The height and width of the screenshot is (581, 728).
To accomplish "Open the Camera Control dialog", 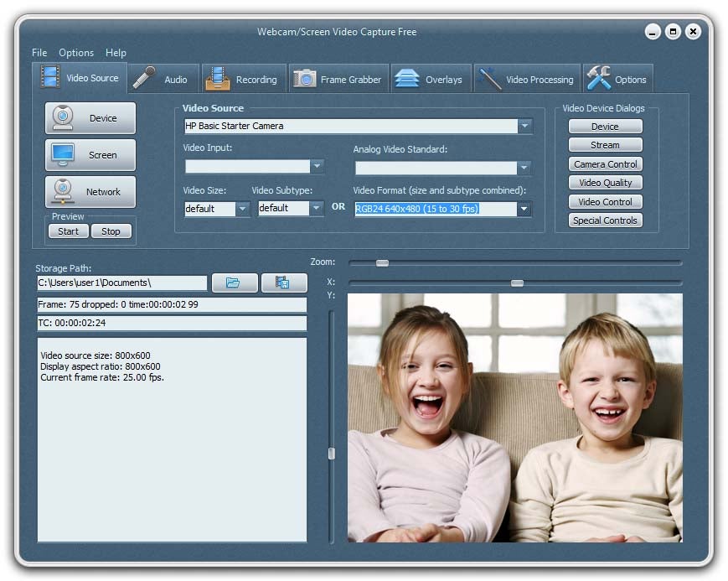I will [x=605, y=164].
